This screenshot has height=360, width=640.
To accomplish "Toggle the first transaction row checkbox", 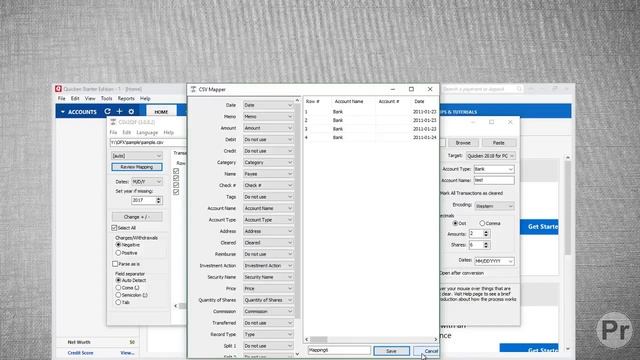I will [x=176, y=171].
